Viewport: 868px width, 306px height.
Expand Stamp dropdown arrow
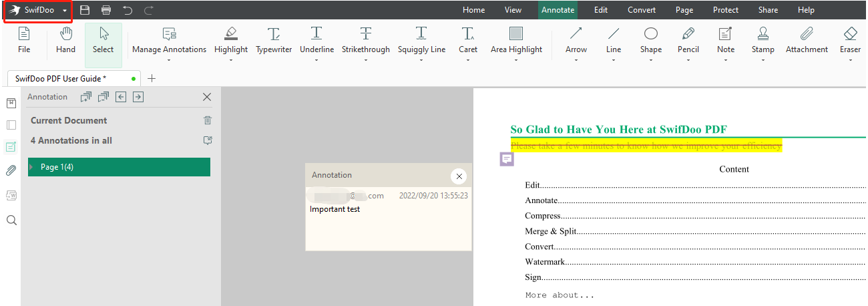point(763,60)
